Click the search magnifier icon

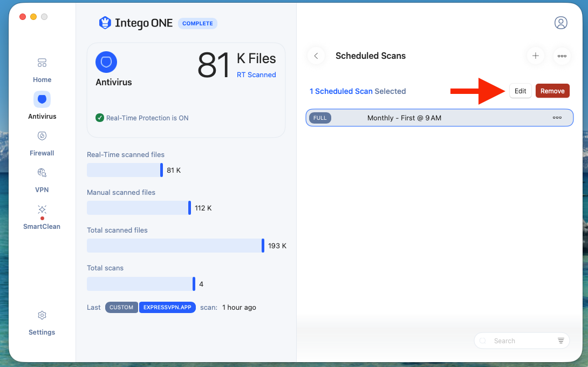click(x=483, y=341)
